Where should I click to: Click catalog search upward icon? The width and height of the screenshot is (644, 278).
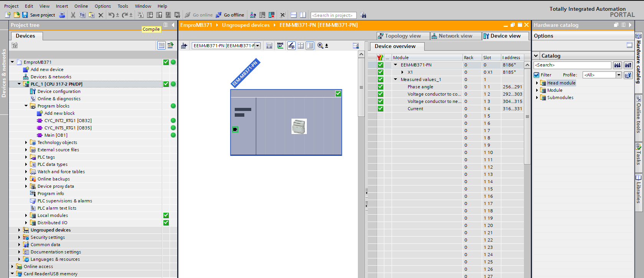coord(628,65)
